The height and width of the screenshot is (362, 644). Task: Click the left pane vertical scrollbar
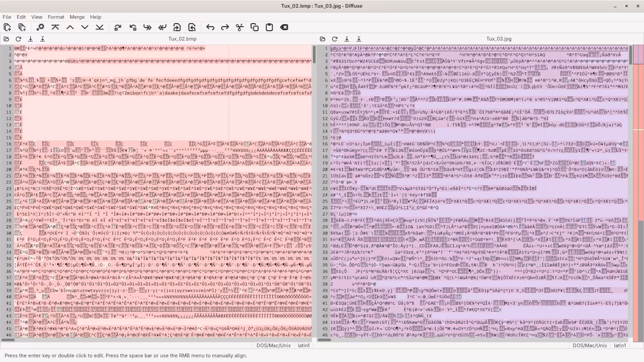pyautogui.click(x=314, y=191)
